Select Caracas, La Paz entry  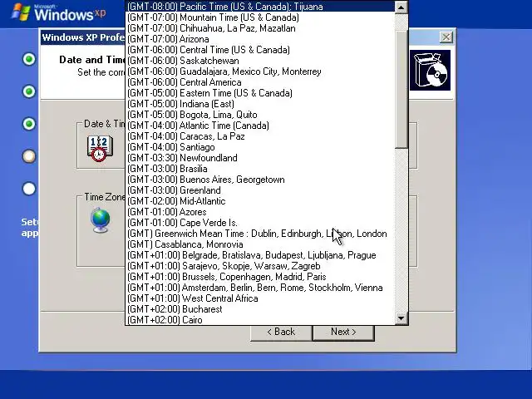(260, 136)
